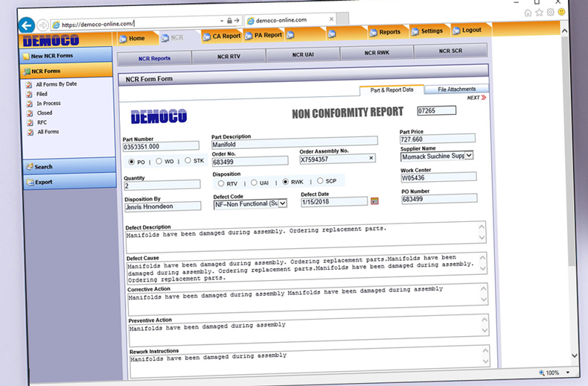Click into the Quantity input field
The height and width of the screenshot is (386, 588).
tap(151, 186)
